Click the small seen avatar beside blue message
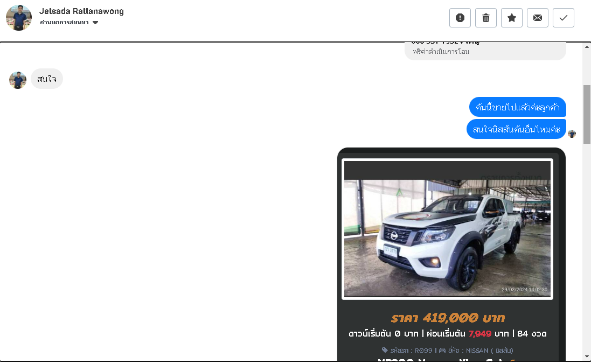 [x=572, y=134]
